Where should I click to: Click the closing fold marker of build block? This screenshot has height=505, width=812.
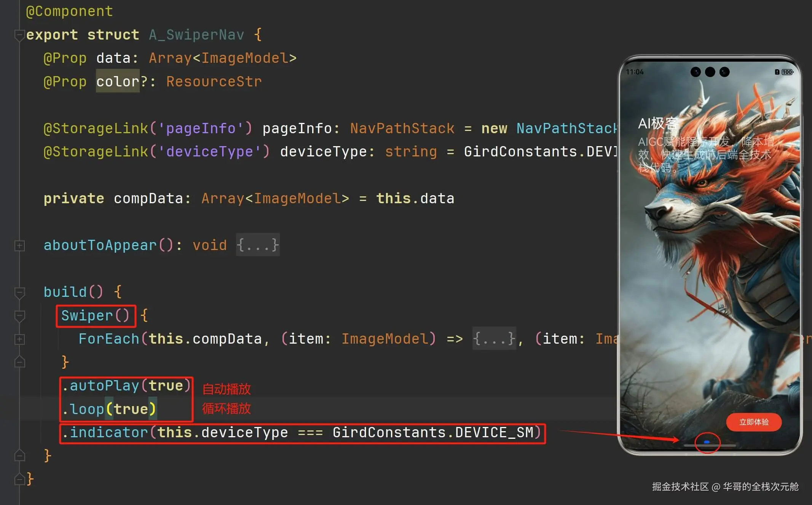coord(19,455)
